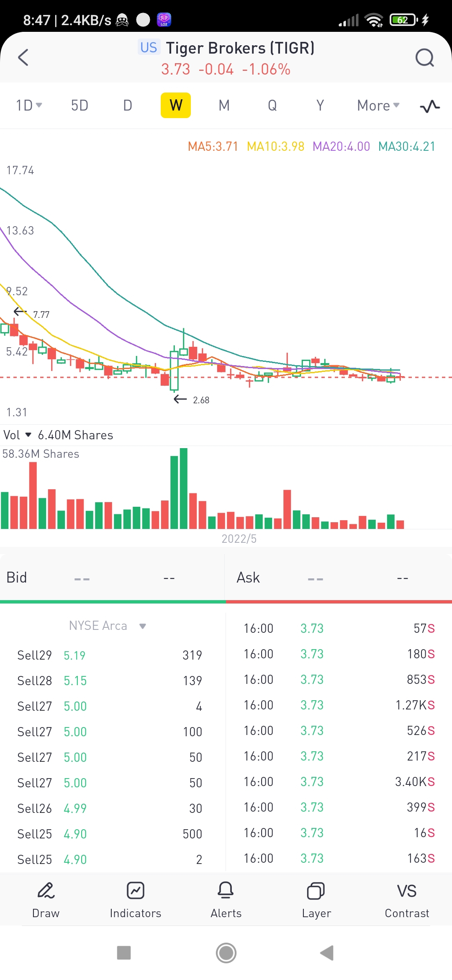Select Sell28 order at 5.15
The width and height of the screenshot is (452, 980).
110,681
